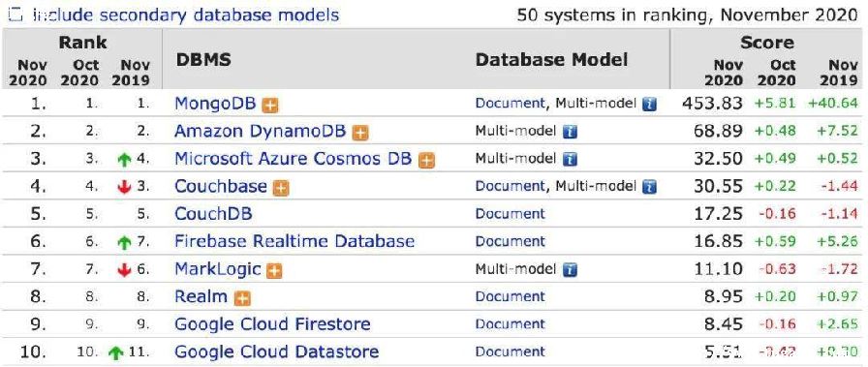The image size is (868, 367).
Task: Click the score value 68.89
Action: click(x=718, y=131)
